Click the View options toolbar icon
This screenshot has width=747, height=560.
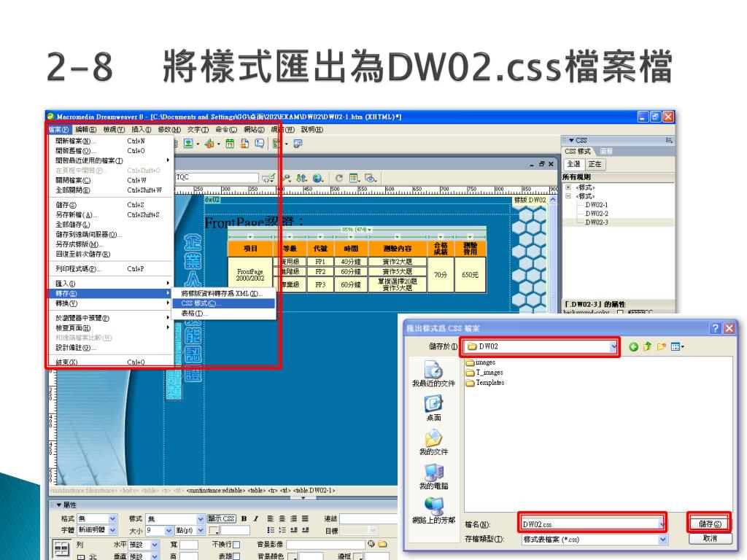(355, 178)
